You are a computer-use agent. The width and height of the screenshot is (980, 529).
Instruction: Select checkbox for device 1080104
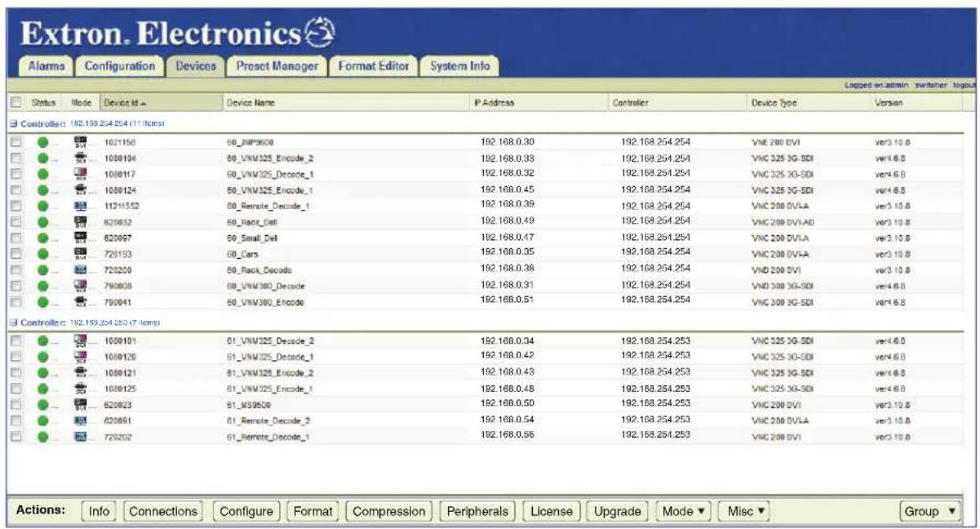click(16, 157)
